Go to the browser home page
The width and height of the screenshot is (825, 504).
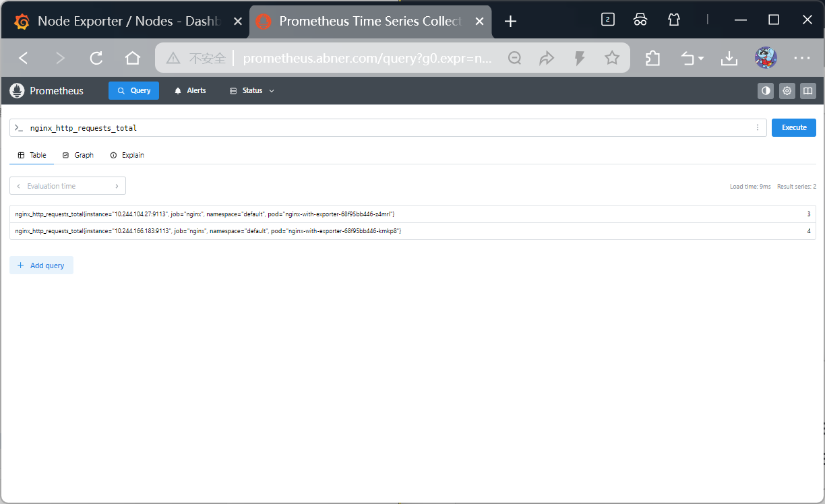point(133,59)
